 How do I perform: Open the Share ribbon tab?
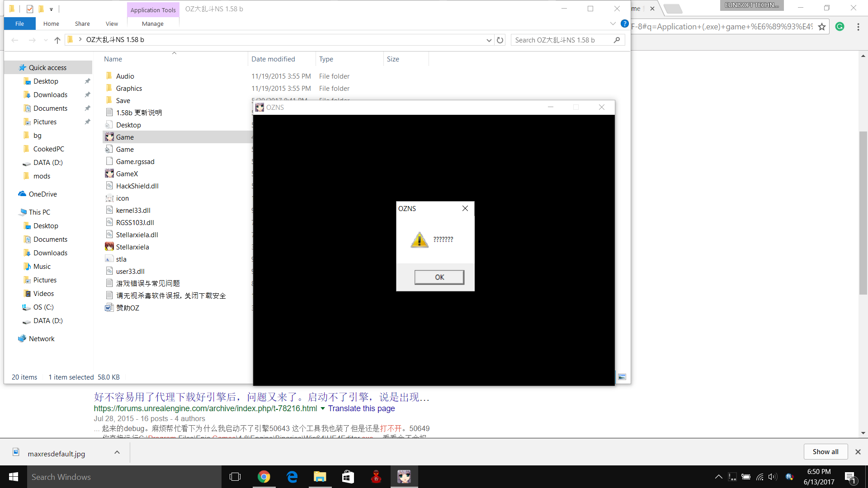tap(82, 23)
